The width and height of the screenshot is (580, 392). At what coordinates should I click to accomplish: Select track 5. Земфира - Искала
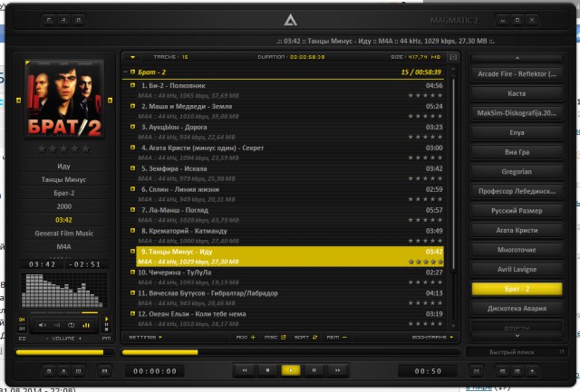point(290,174)
